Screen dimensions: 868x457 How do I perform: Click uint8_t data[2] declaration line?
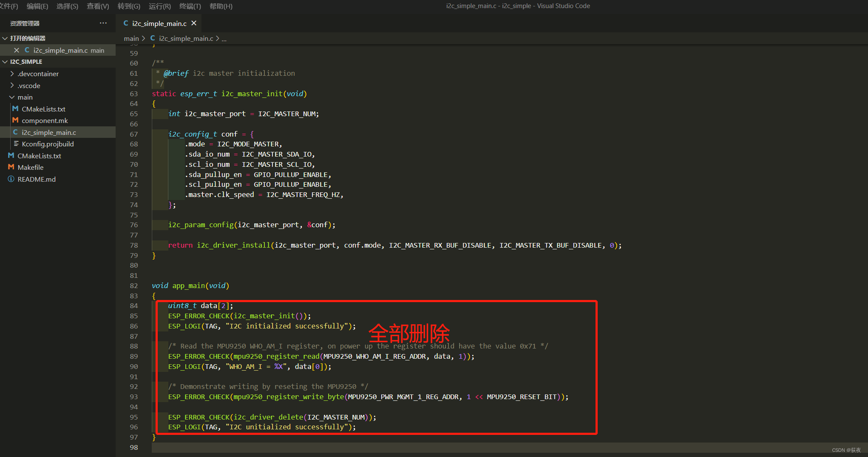[201, 306]
